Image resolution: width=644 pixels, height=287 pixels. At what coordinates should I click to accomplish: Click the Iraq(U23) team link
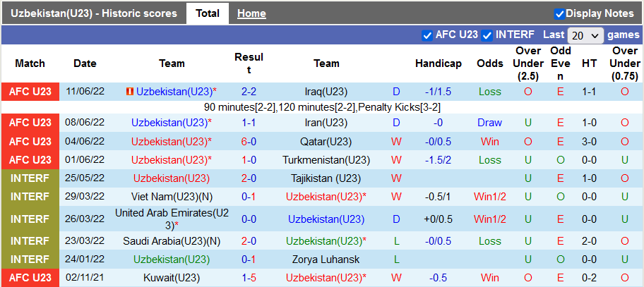[326, 92]
